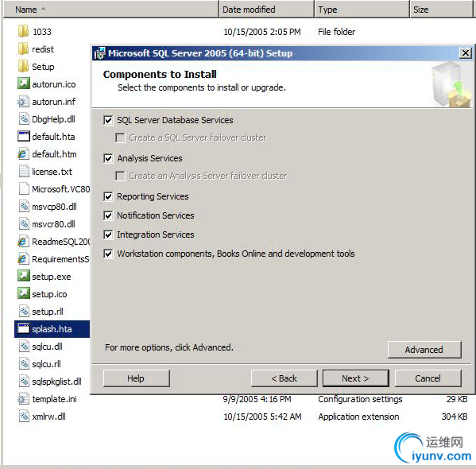Uncheck Workstation components and Books Online checkbox
Screen dimensions: 476x469
(x=108, y=254)
